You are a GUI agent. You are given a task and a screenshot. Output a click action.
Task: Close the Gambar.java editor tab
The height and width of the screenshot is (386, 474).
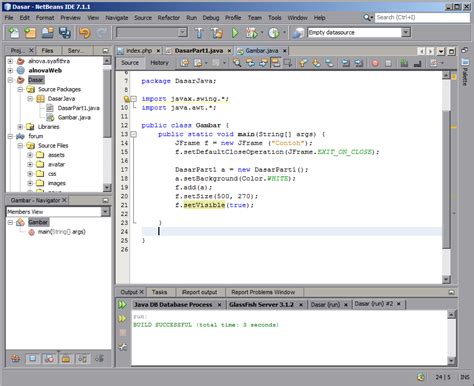coord(285,51)
